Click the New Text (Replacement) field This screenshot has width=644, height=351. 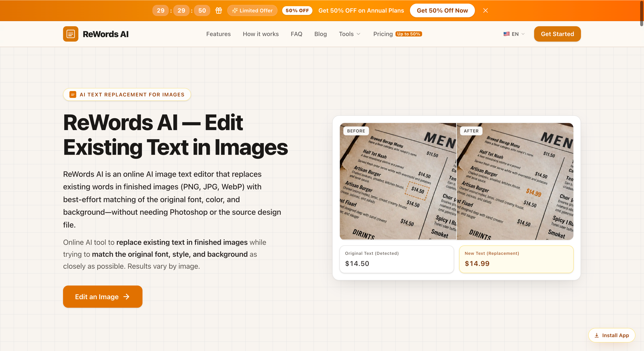pos(516,259)
